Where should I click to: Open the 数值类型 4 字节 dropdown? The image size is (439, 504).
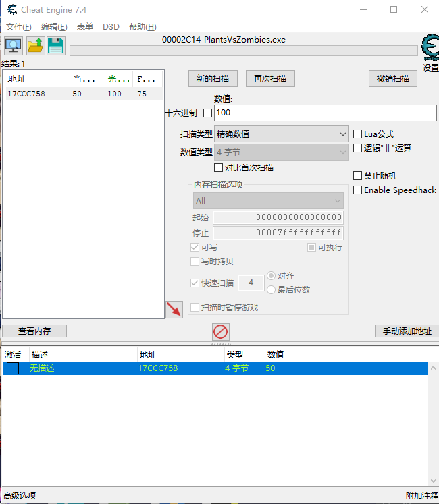pyautogui.click(x=281, y=152)
